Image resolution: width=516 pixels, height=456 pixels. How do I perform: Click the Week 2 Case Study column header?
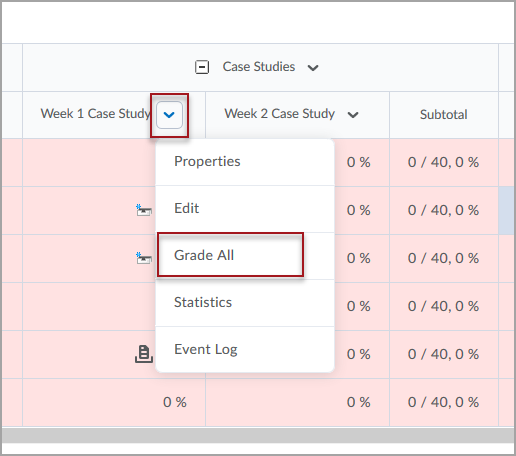pos(280,114)
